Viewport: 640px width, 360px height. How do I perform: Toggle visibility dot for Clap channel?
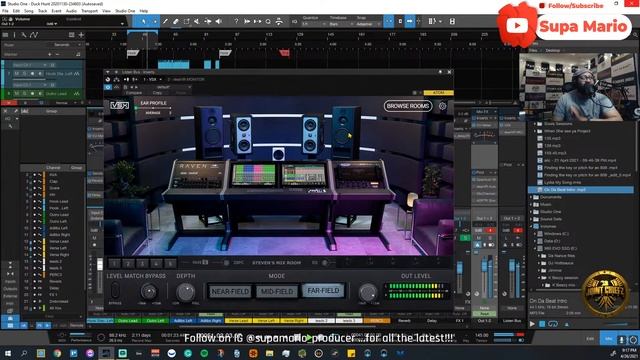pos(35,181)
